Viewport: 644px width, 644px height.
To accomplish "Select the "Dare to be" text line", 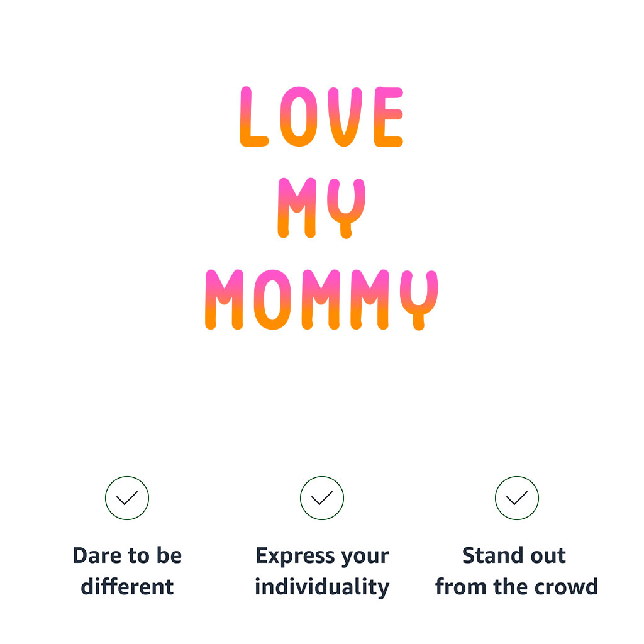I will (x=127, y=556).
